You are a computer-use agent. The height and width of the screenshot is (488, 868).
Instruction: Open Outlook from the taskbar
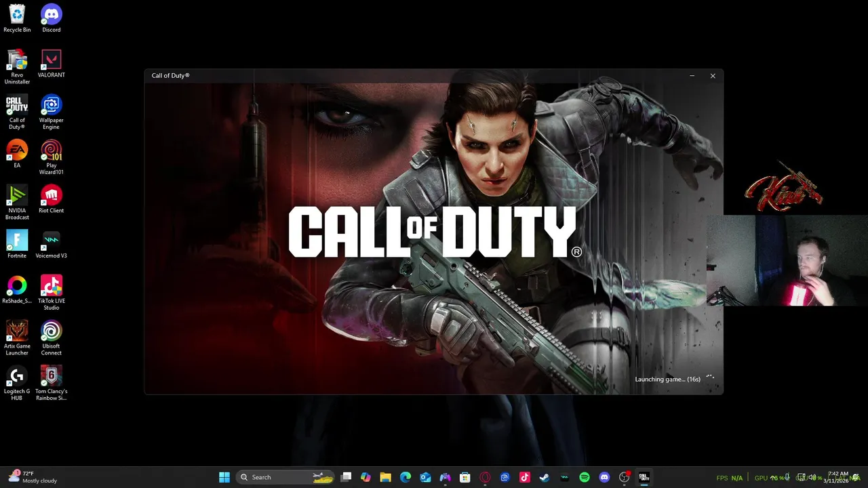[425, 477]
